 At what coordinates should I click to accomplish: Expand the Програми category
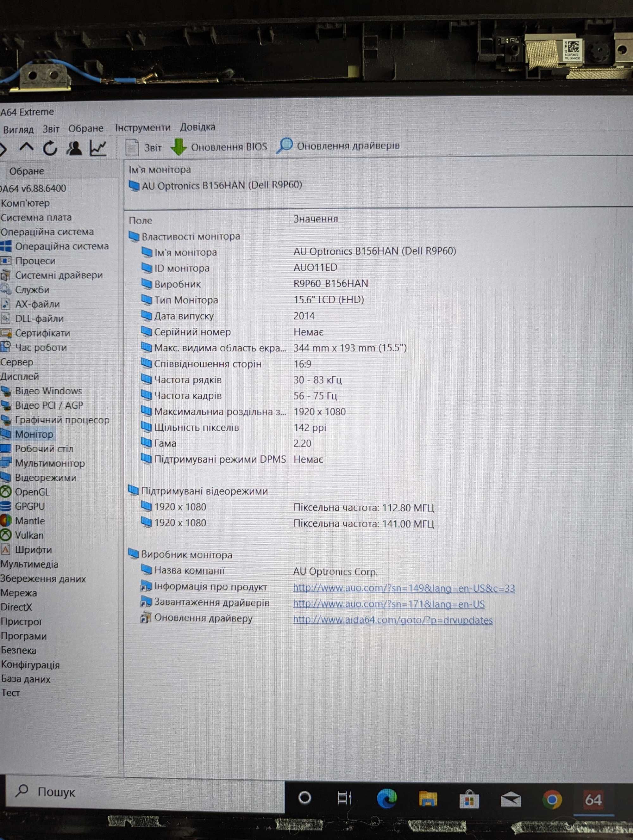(23, 636)
